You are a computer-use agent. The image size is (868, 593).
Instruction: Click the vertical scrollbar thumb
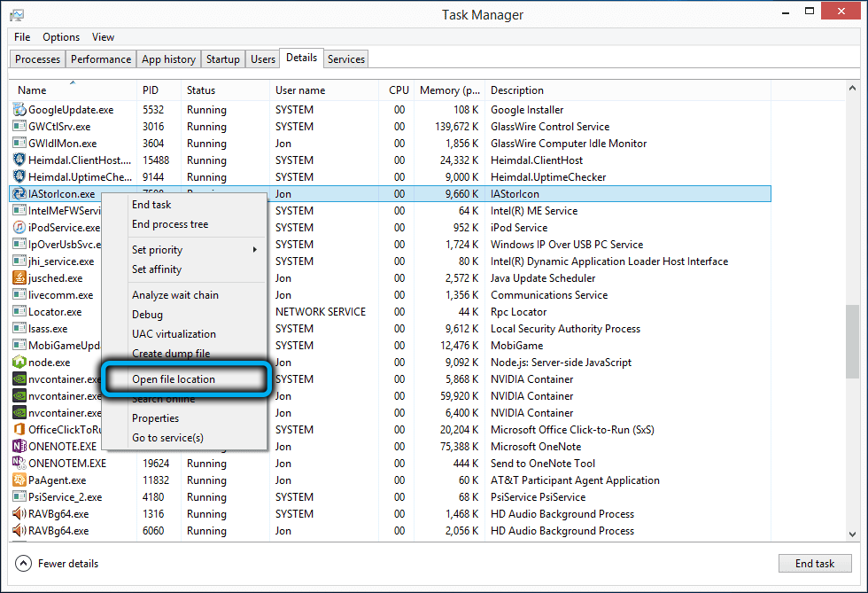pyautogui.click(x=851, y=341)
